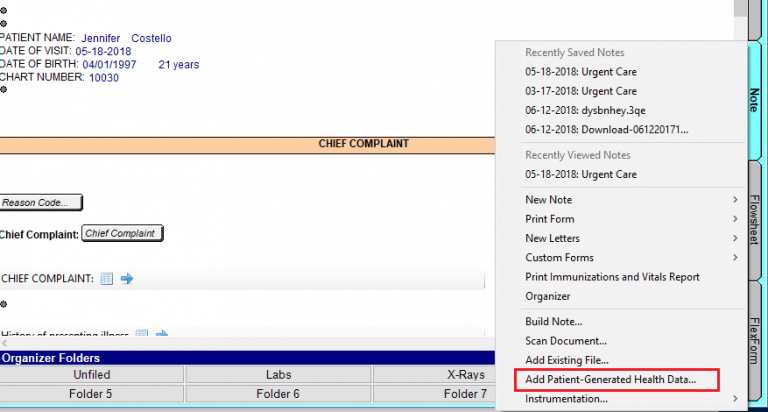Click the table icon beside CHIEF COMPLAINT
The height and width of the screenshot is (412, 768).
[x=107, y=279]
